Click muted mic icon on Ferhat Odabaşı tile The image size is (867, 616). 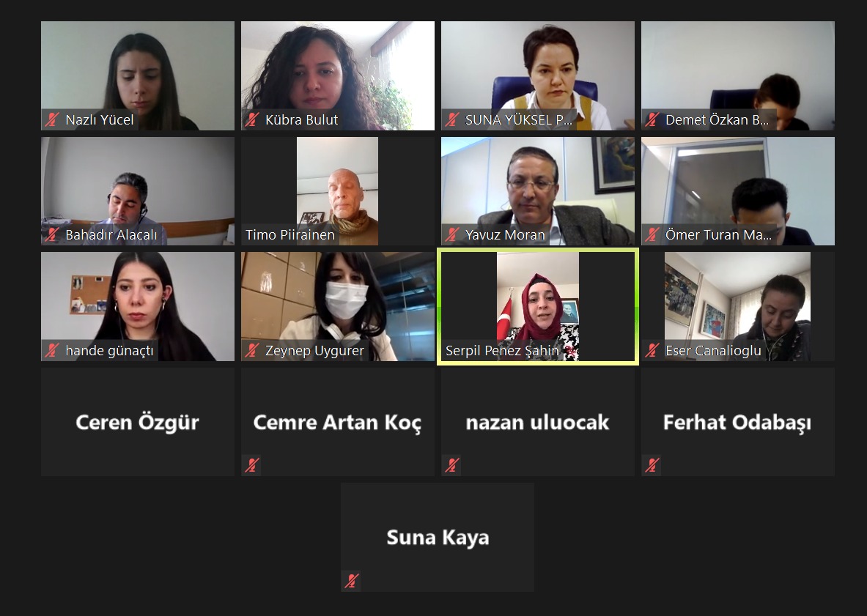coord(652,465)
